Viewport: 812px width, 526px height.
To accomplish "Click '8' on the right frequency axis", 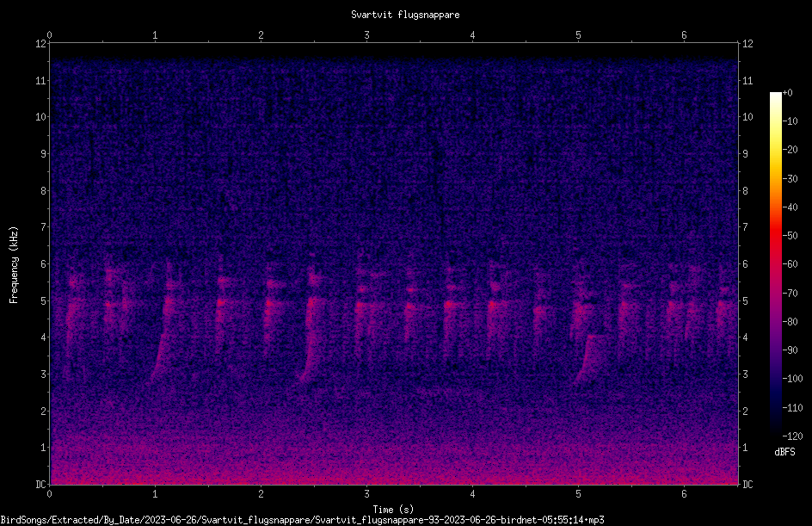I will click(745, 191).
